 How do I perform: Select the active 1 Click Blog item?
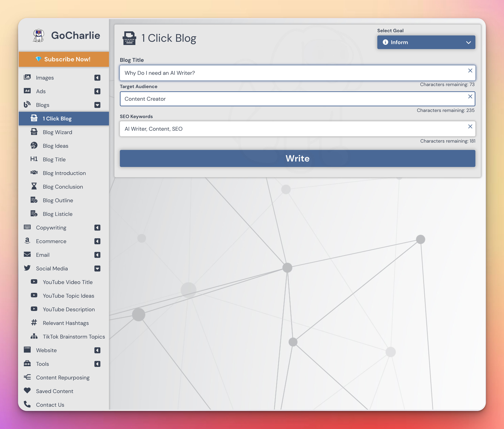[x=64, y=118]
